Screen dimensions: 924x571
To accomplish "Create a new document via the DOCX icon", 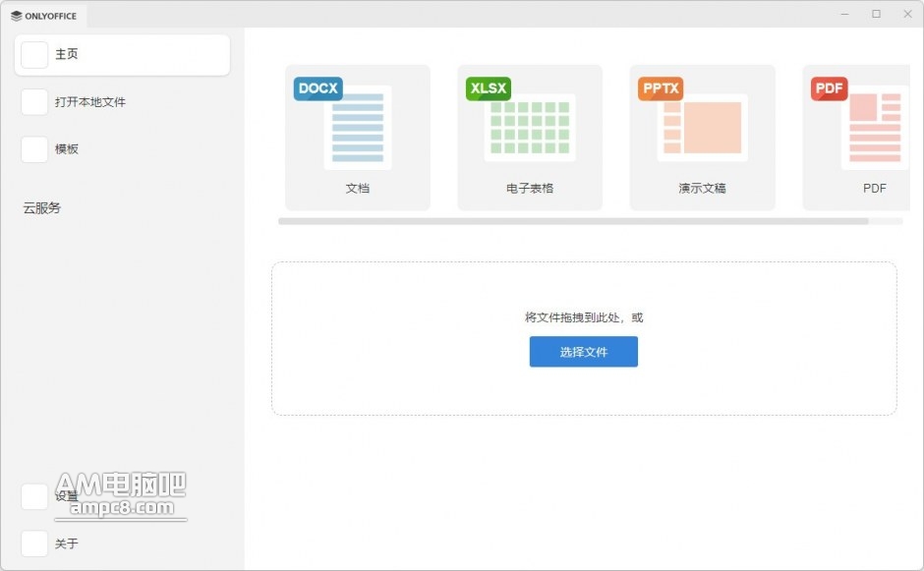I will pos(357,125).
